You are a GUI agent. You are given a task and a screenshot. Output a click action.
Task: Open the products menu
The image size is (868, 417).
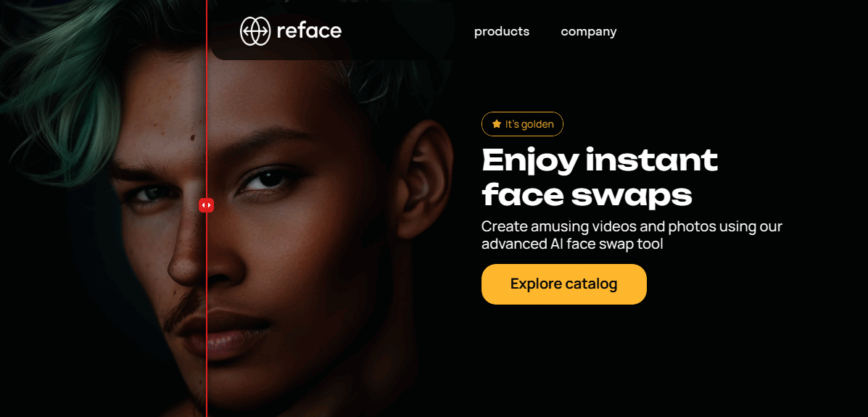[502, 32]
